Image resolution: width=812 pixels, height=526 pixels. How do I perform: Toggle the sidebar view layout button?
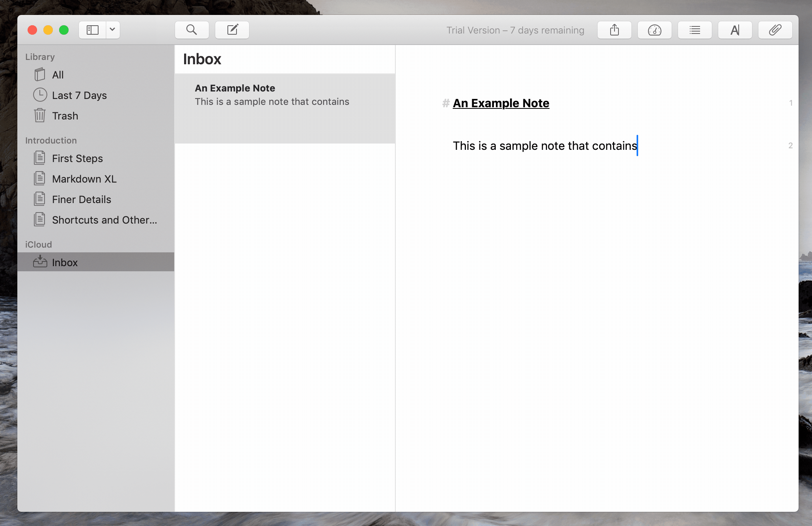(93, 30)
